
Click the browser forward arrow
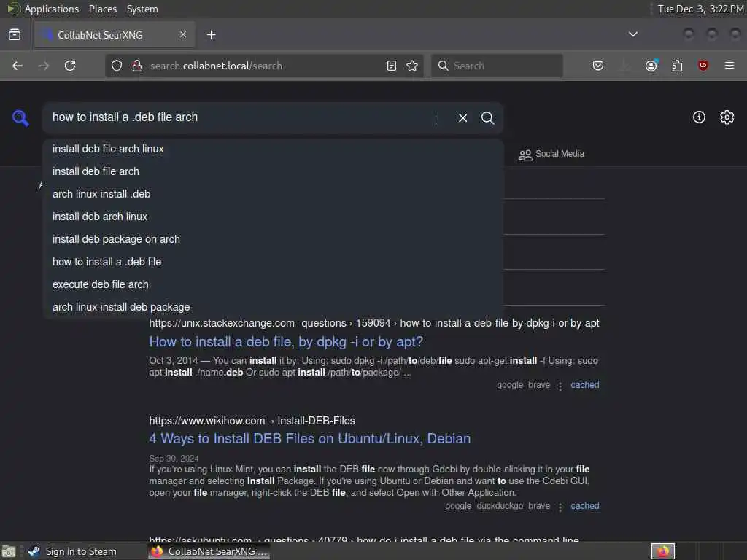pyautogui.click(x=43, y=66)
